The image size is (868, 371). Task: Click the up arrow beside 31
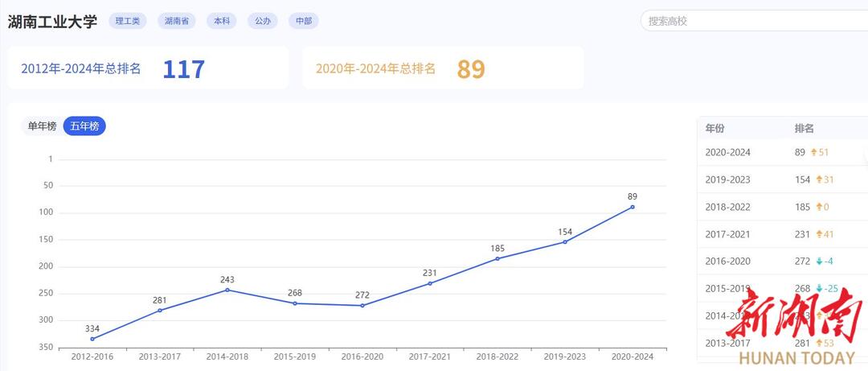820,179
